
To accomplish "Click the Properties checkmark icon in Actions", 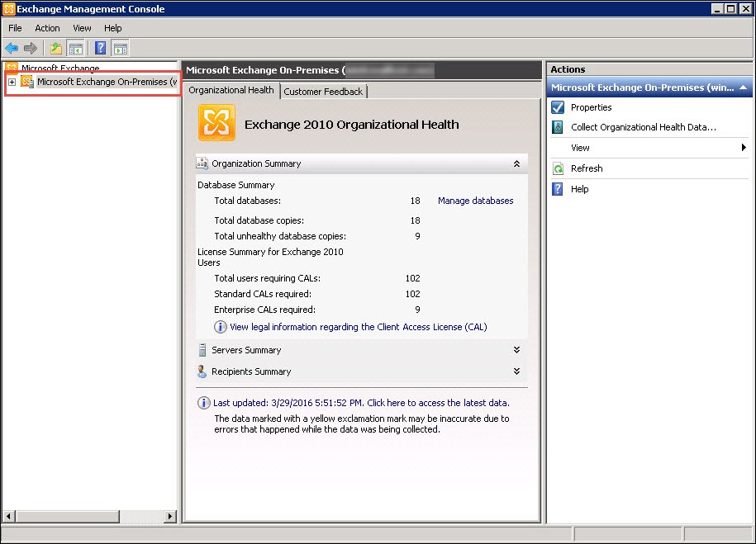I will [558, 107].
